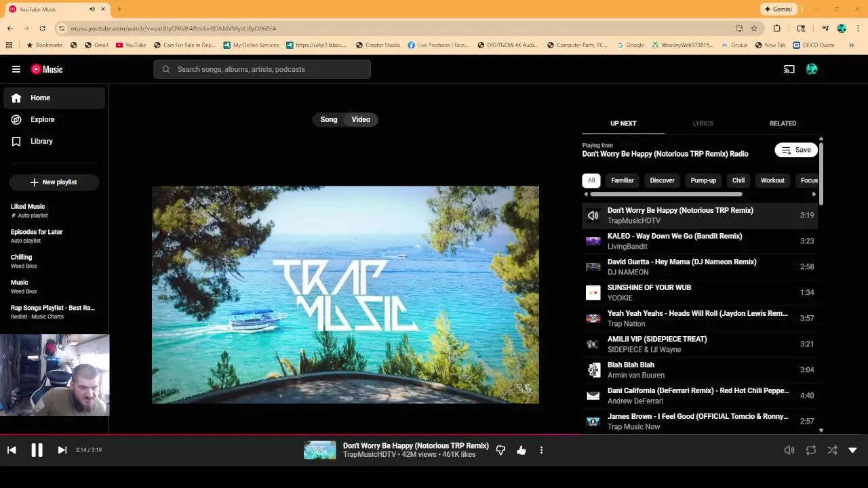868x488 pixels.
Task: Click the player bar album thumbnail
Action: tap(319, 450)
